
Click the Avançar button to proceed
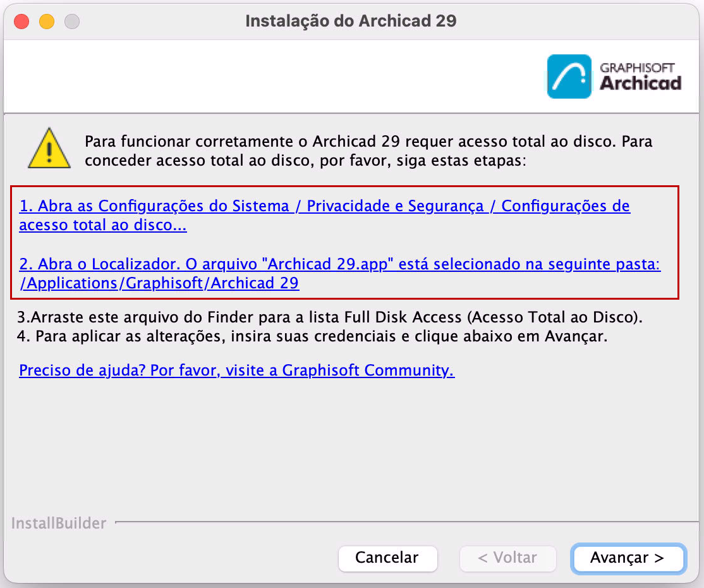(628, 558)
